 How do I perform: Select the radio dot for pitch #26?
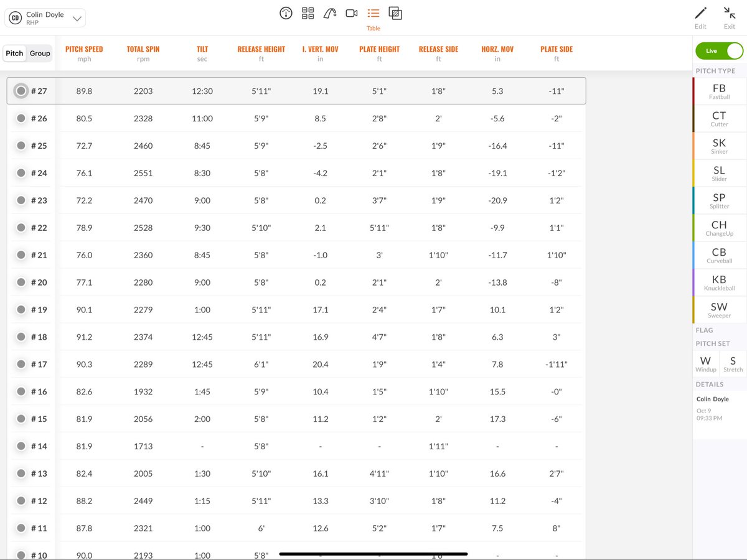pyautogui.click(x=21, y=118)
